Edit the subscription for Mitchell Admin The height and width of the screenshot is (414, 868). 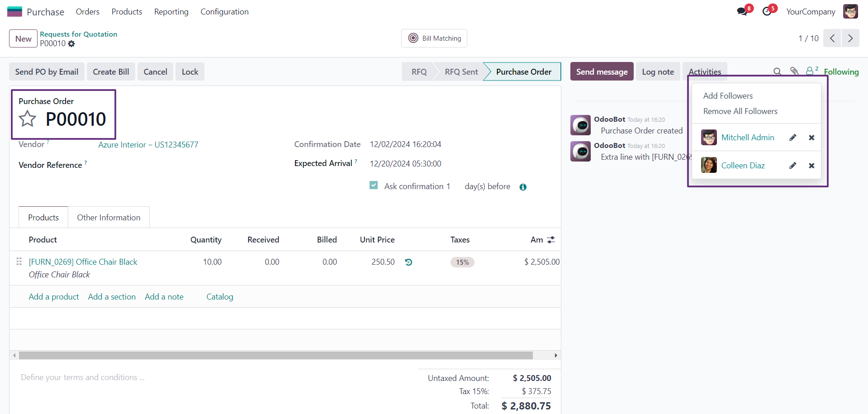tap(793, 138)
